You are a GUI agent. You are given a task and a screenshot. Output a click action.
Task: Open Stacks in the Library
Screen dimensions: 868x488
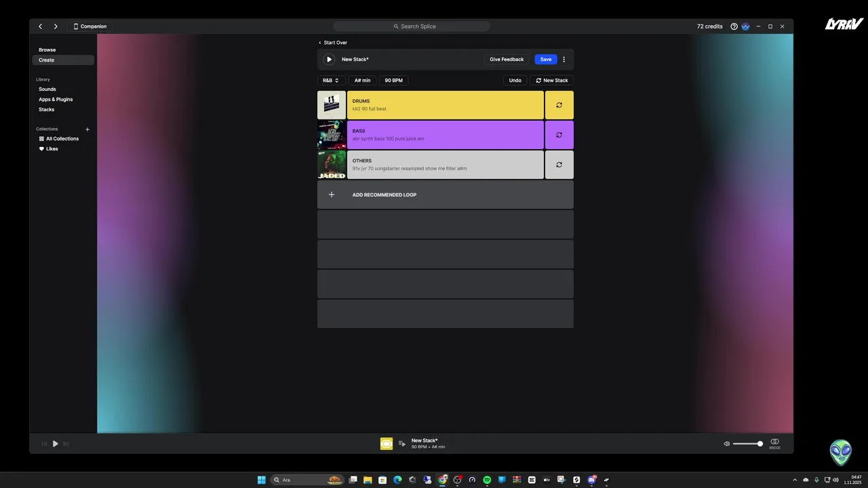pos(46,110)
